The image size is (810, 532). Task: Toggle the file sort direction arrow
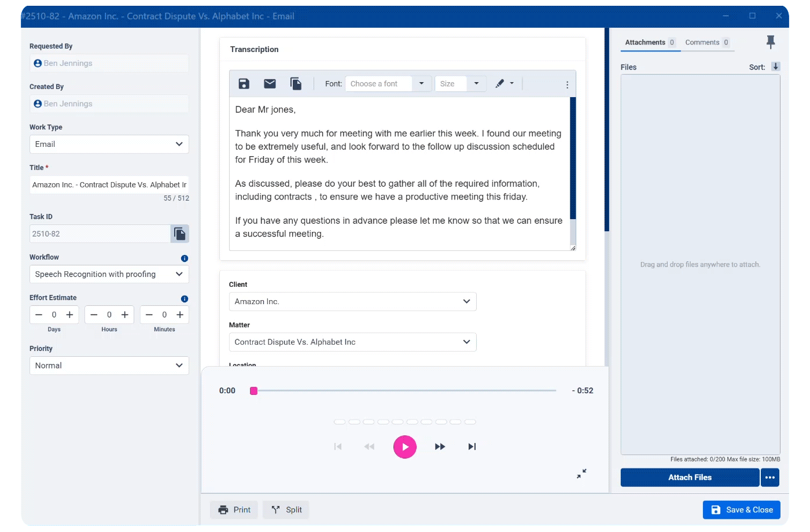point(776,66)
